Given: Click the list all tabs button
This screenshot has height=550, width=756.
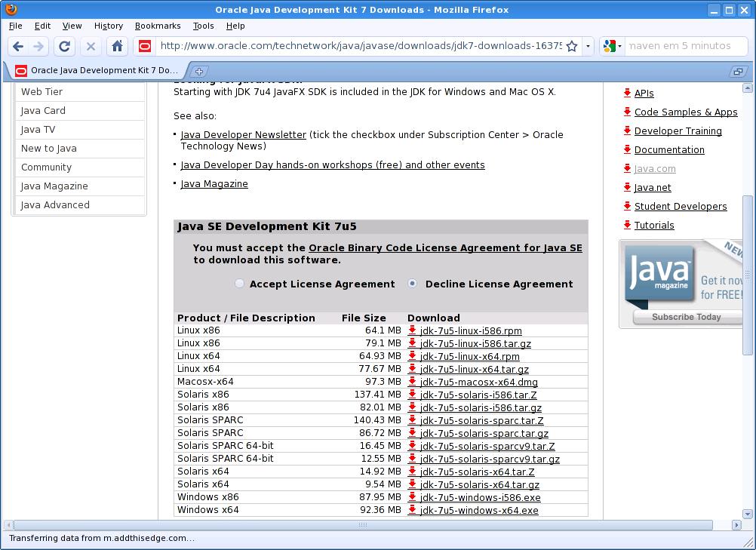Looking at the screenshot, I should coord(738,72).
